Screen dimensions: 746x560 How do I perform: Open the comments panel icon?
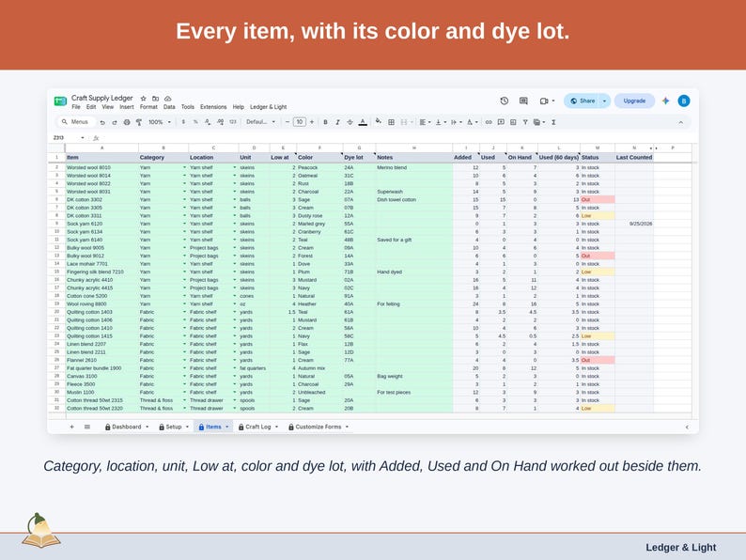point(523,101)
